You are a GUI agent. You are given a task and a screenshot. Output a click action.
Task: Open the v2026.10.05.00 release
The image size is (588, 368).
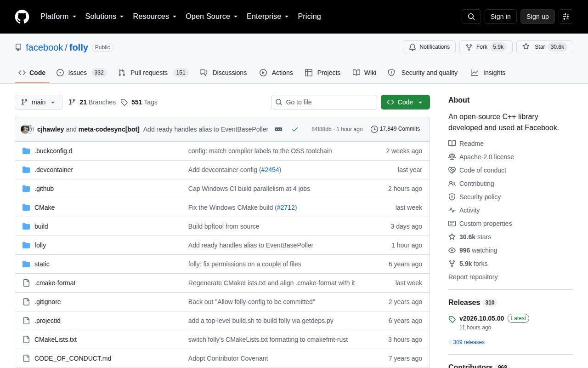click(481, 318)
